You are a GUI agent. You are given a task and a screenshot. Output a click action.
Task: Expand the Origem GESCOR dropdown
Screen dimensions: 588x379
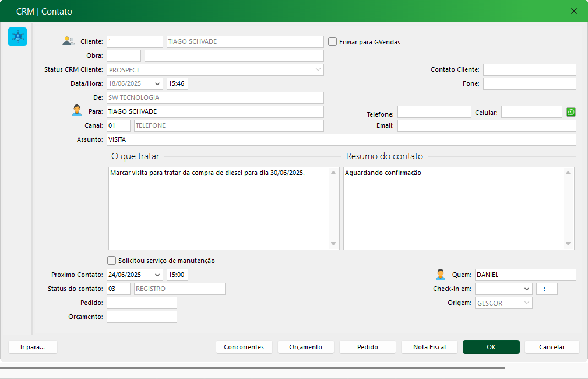click(x=527, y=303)
